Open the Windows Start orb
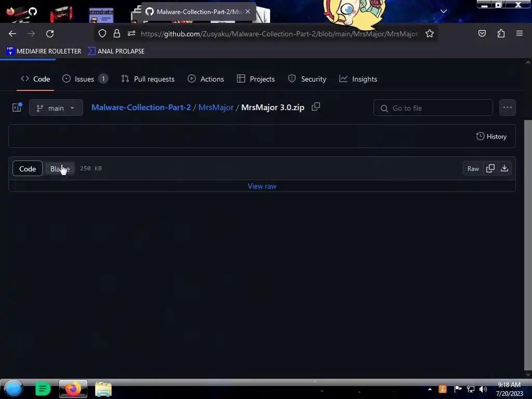The width and height of the screenshot is (532, 399). (x=14, y=389)
